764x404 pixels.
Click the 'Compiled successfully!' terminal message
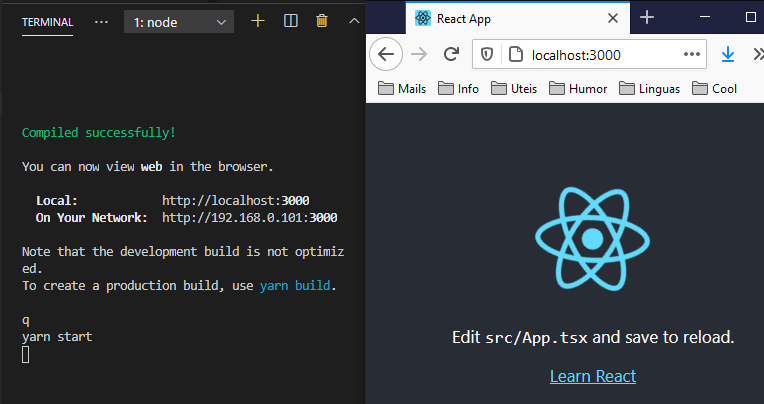click(99, 133)
